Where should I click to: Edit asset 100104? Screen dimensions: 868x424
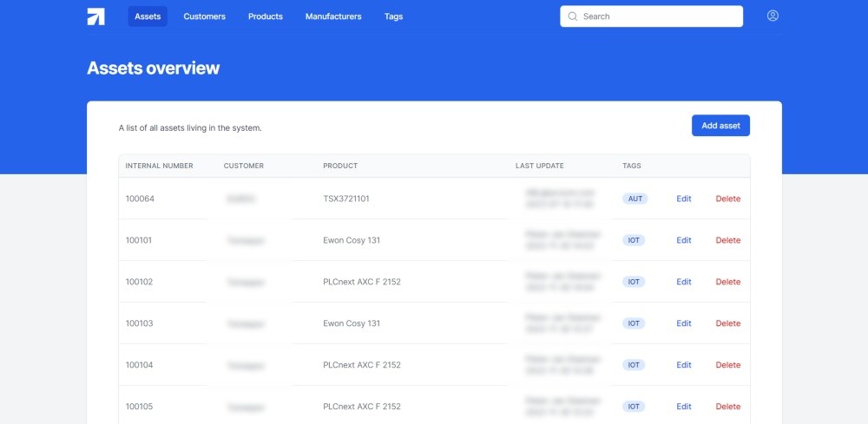tap(684, 365)
